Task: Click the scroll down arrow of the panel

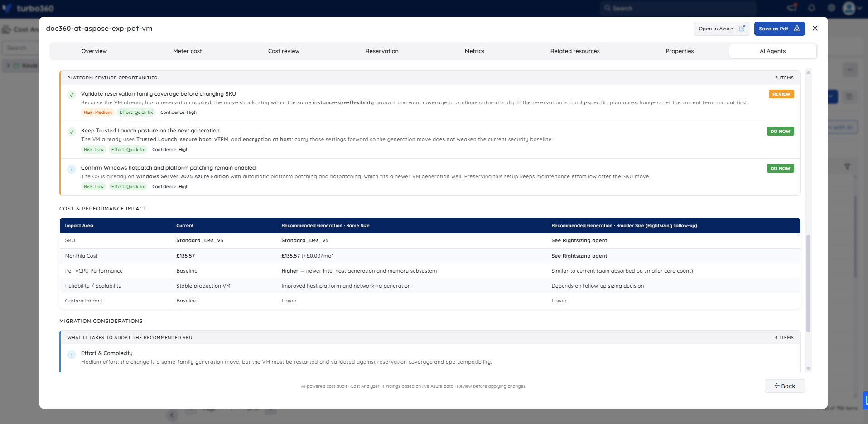Action: (808, 369)
